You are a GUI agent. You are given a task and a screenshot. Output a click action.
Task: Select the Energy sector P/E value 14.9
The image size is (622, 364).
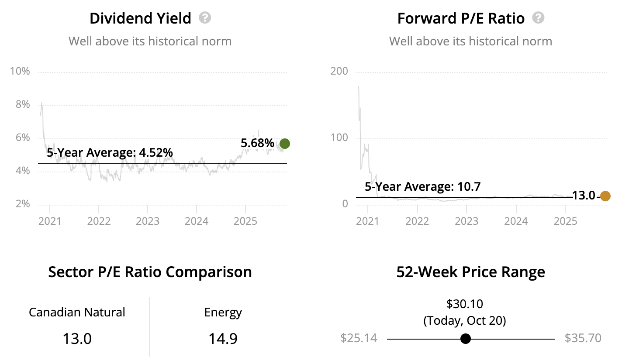coord(223,339)
